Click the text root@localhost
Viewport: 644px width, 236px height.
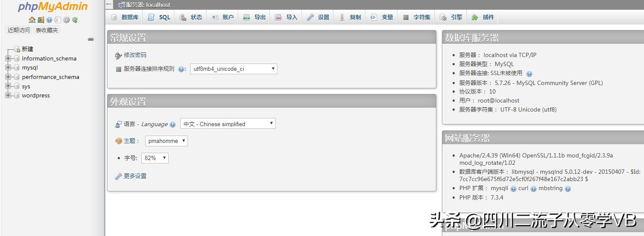tap(498, 100)
